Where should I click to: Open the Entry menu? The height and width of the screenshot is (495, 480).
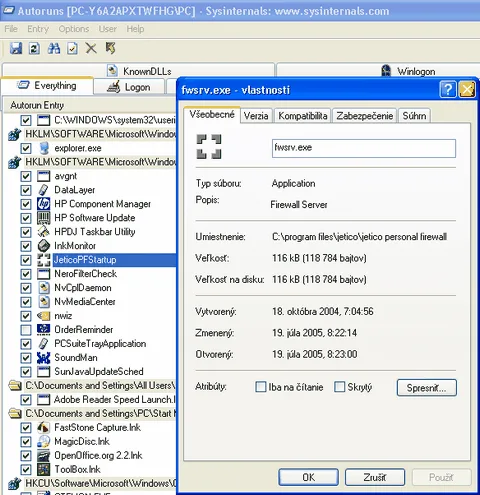click(x=38, y=29)
